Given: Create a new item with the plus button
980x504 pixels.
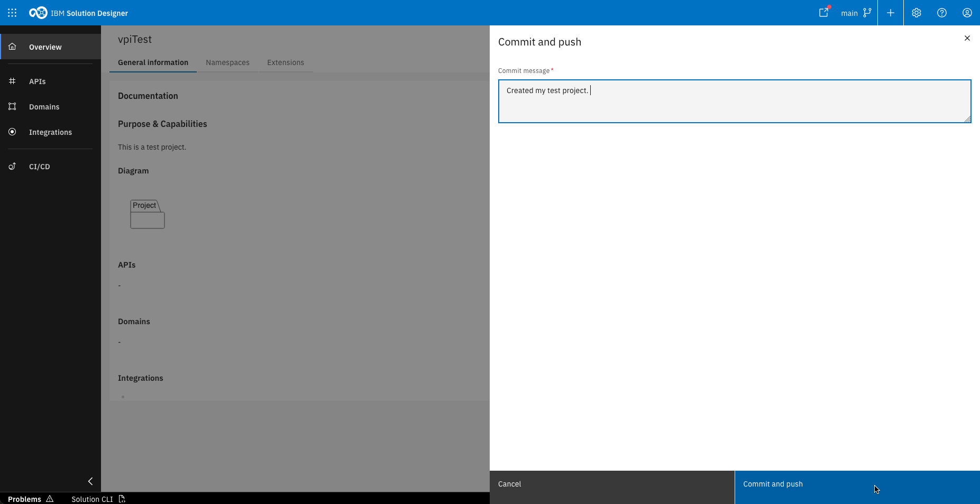Looking at the screenshot, I should tap(890, 13).
